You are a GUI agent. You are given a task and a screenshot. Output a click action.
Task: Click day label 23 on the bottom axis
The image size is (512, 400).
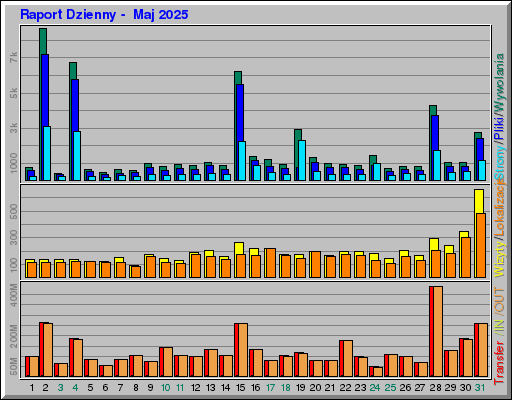[360, 388]
